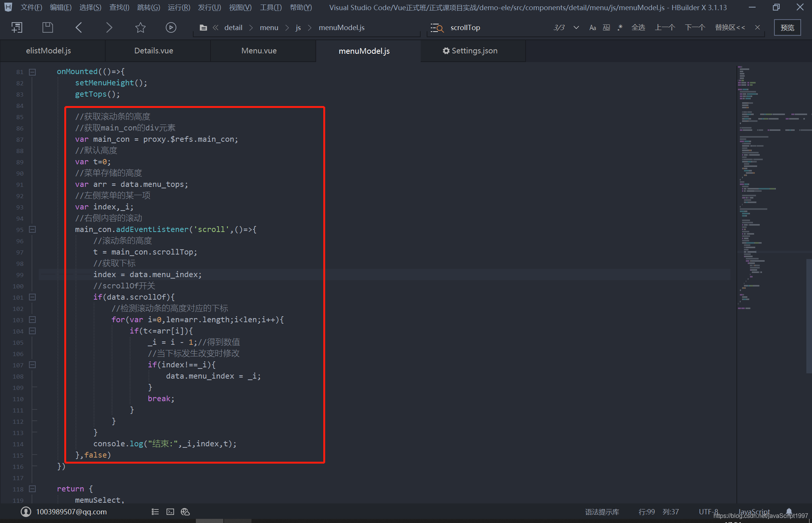Click the save file icon
812x523 pixels.
pyautogui.click(x=48, y=27)
